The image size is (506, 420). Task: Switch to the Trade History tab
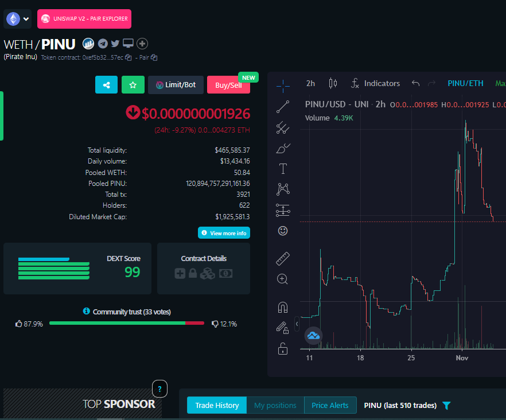pos(217,405)
